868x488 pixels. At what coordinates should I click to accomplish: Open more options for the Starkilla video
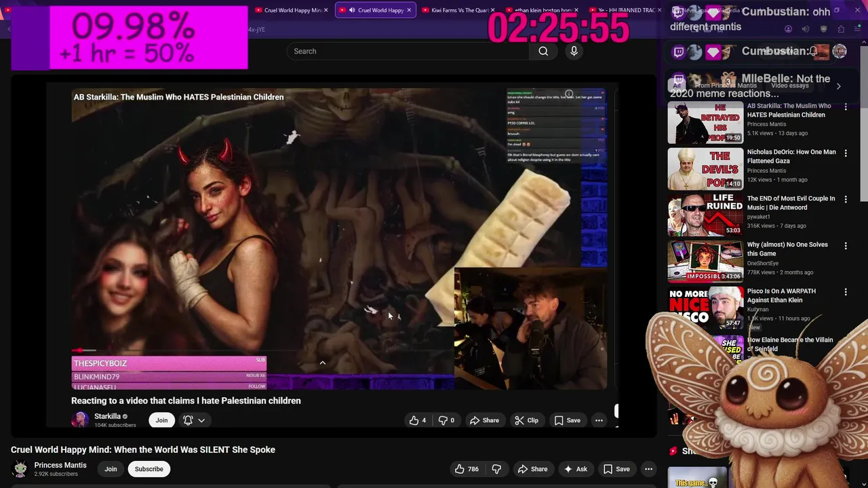pyautogui.click(x=599, y=420)
